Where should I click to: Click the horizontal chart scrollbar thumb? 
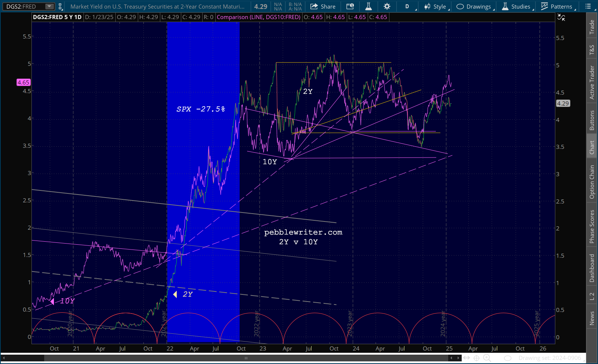(246, 358)
